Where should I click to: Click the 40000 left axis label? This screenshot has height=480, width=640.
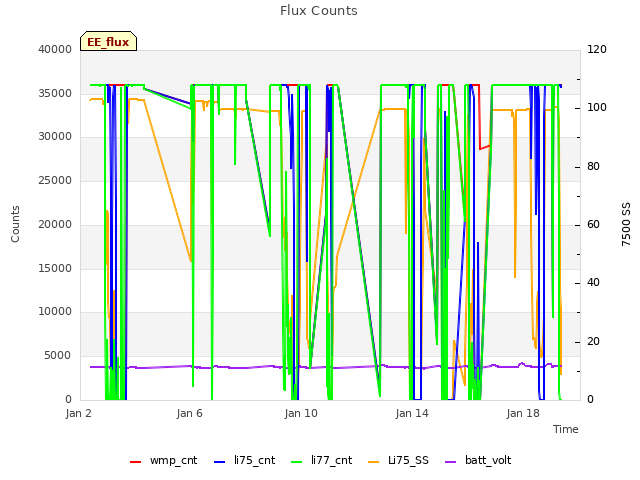pyautogui.click(x=55, y=49)
